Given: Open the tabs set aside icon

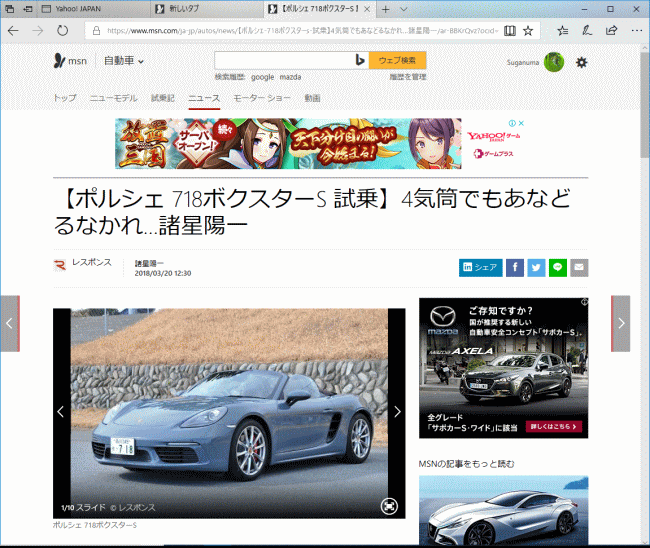Looking at the screenshot, I should point(10,9).
